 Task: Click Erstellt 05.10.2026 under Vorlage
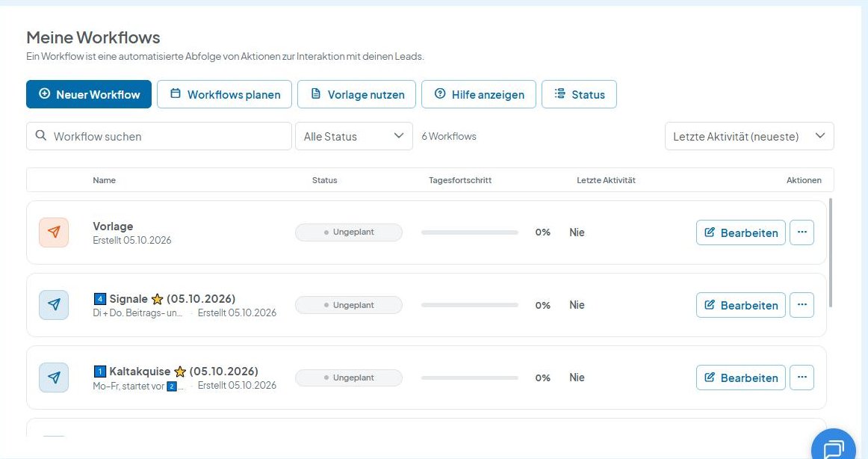pyautogui.click(x=131, y=240)
